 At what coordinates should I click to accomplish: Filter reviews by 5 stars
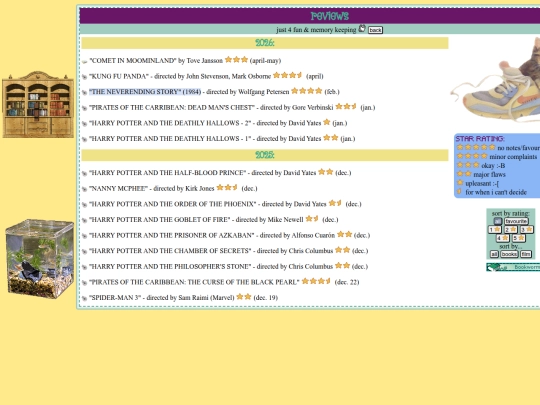(519, 238)
